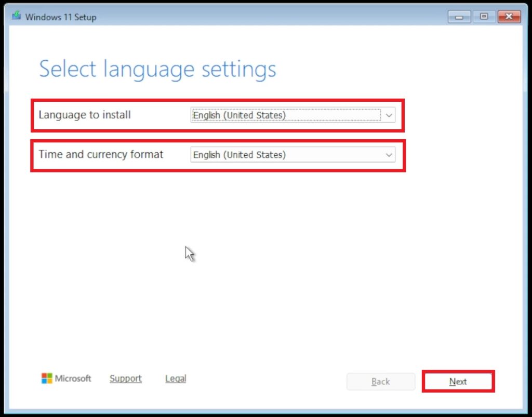Open the Language to install combo box
Screen dimensions: 532x417
[x=286, y=115]
